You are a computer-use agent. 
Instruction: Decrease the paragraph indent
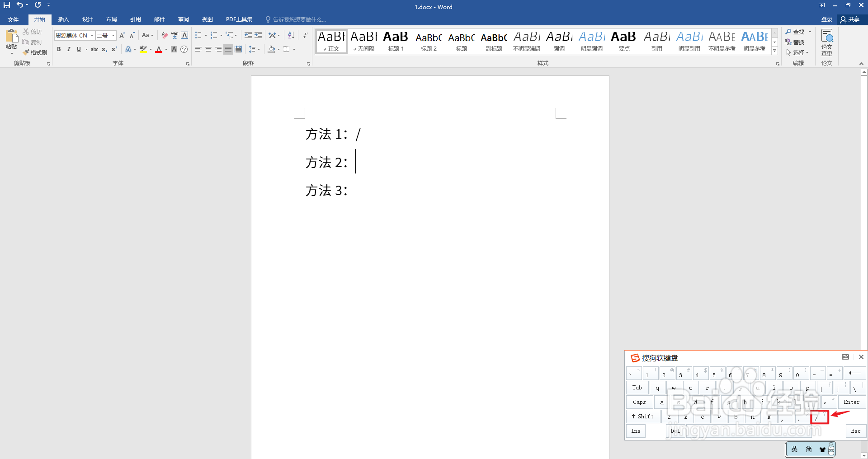(248, 35)
